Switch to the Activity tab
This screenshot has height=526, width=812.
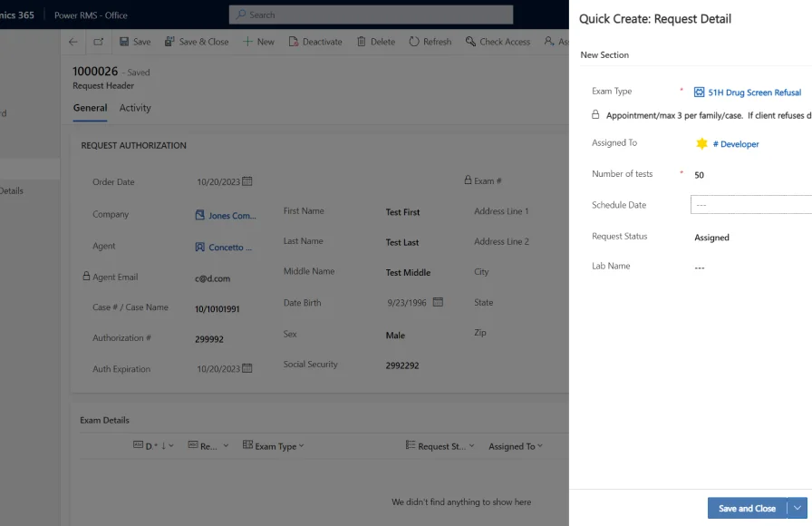pyautogui.click(x=135, y=108)
